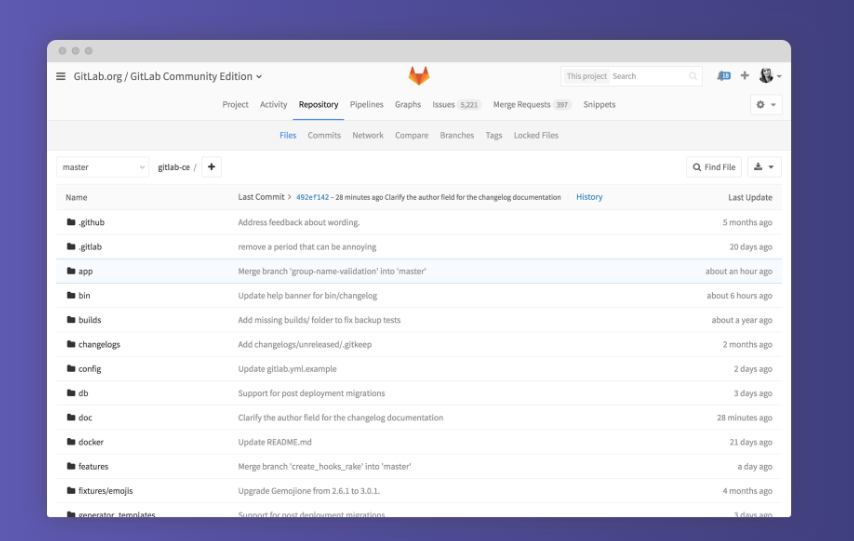854x541 pixels.
Task: Click the docker folder icon
Action: point(71,442)
